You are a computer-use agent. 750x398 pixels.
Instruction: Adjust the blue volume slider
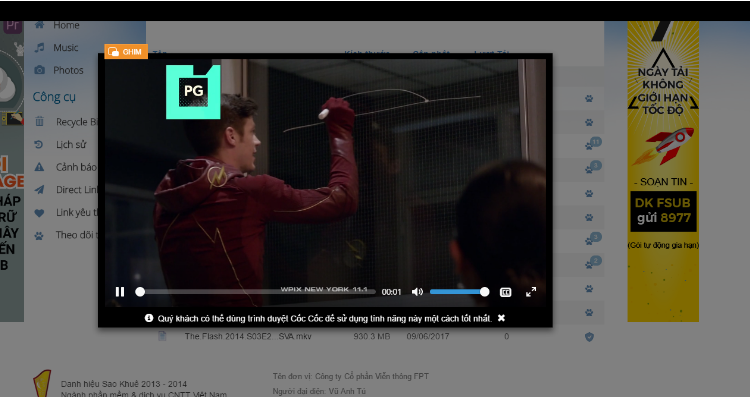coord(459,292)
